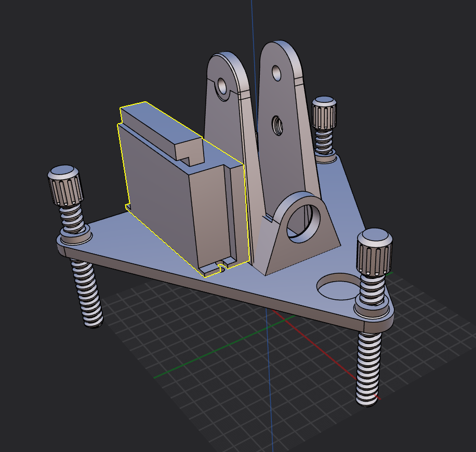476x452 pixels.
Task: Select the knurled thumb screw head at left corner
Action: (x=65, y=185)
